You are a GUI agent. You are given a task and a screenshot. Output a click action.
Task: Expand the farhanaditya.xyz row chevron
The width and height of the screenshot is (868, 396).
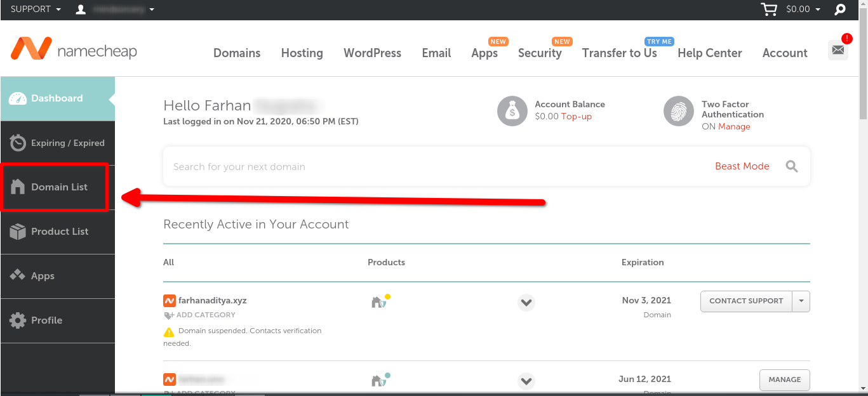click(526, 303)
